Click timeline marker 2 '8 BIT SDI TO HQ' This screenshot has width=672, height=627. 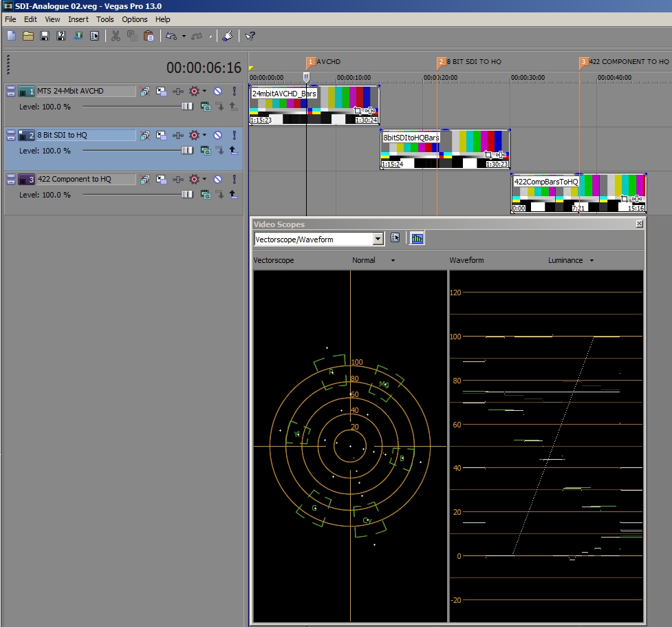[441, 63]
